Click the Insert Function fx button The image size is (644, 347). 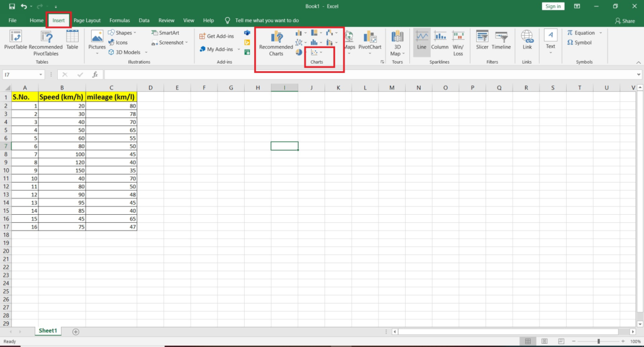(x=95, y=74)
